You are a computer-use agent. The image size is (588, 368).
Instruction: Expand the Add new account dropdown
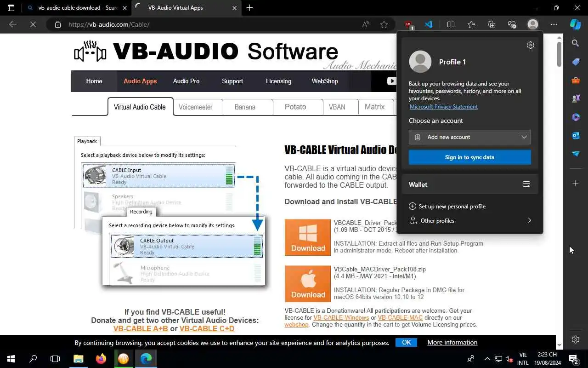(x=470, y=137)
